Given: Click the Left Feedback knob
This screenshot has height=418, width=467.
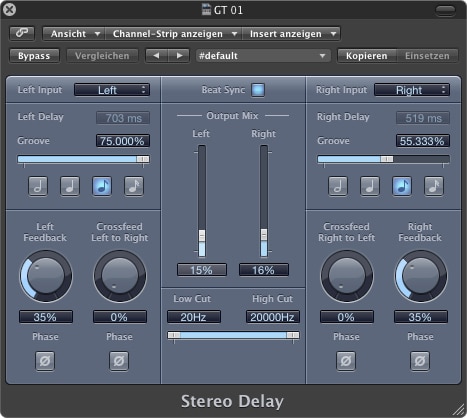Looking at the screenshot, I should [45, 276].
